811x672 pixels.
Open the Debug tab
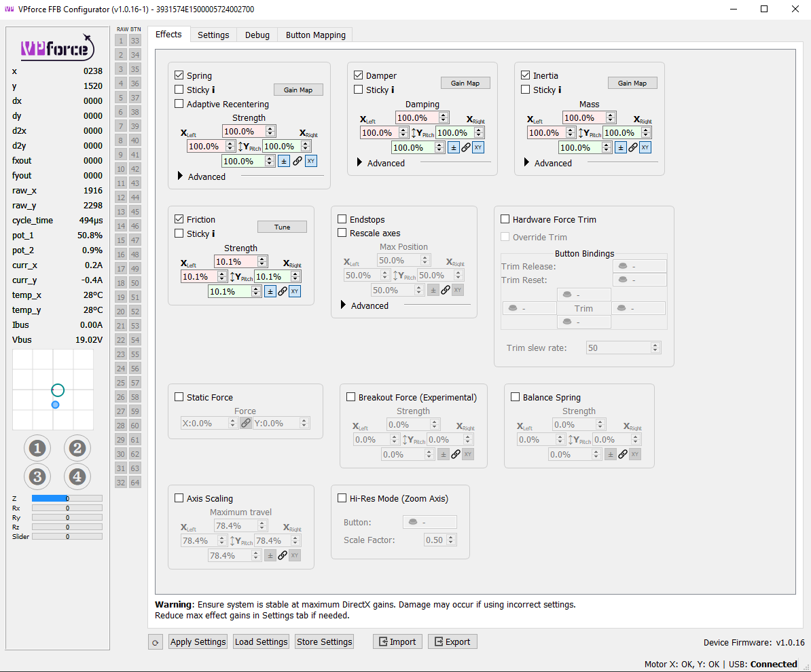click(257, 35)
